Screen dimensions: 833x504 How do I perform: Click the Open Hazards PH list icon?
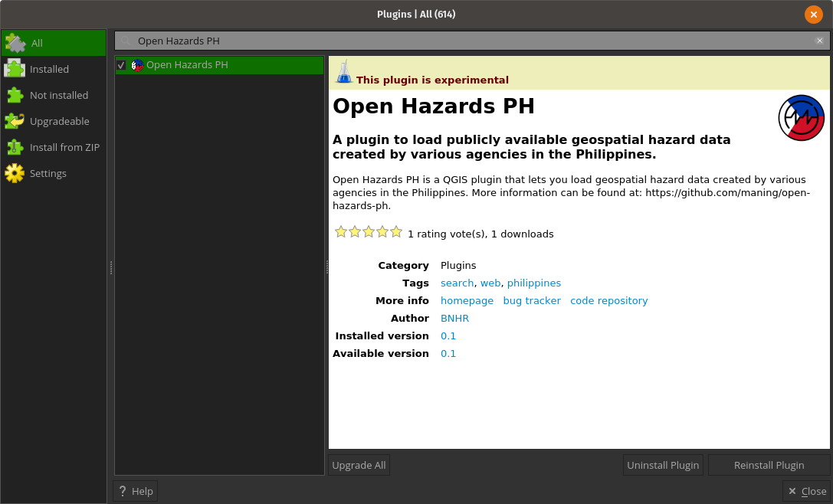[x=138, y=65]
